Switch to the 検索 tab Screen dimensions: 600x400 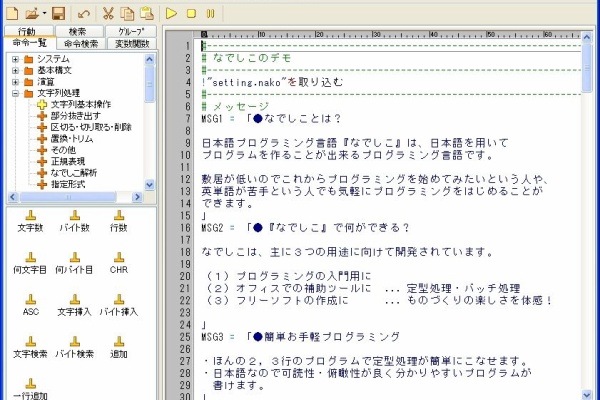(x=79, y=31)
